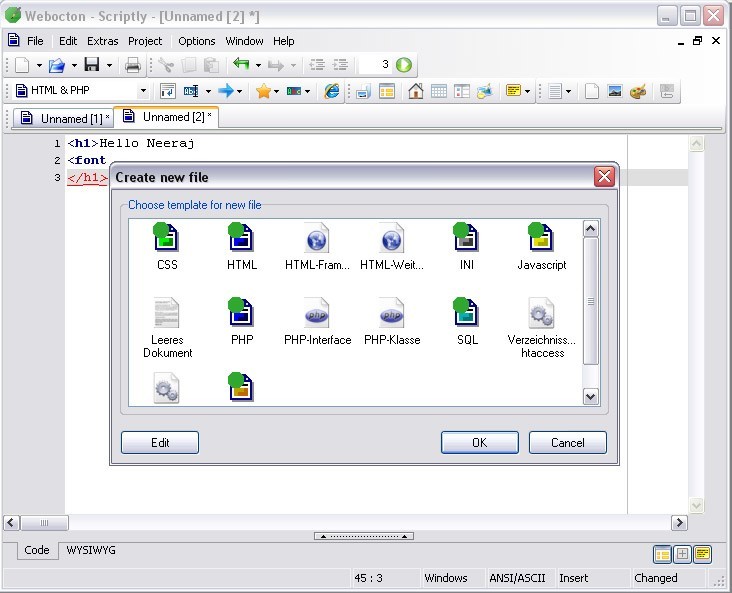Expand the text list dropdown arrow
This screenshot has width=732, height=593.
(x=568, y=92)
